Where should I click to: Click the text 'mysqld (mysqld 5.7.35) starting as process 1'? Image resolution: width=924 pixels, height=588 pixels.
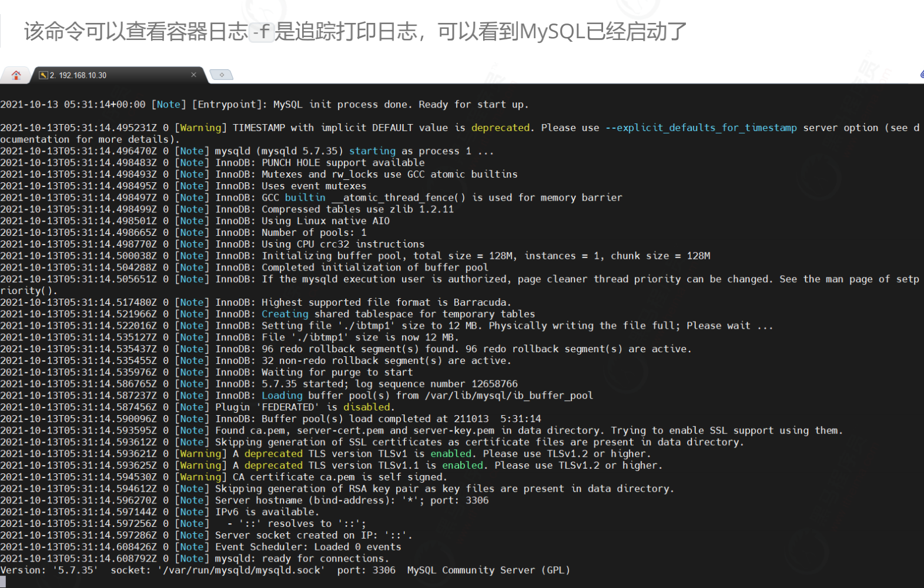343,151
